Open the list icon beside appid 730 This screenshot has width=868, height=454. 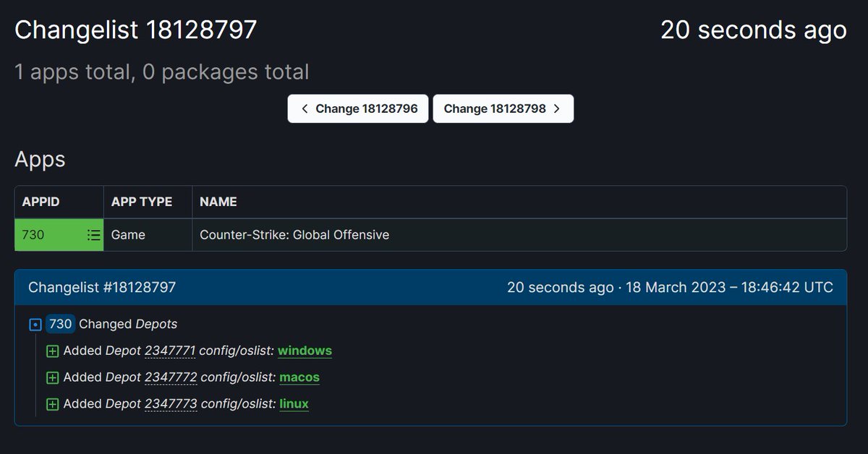point(93,235)
